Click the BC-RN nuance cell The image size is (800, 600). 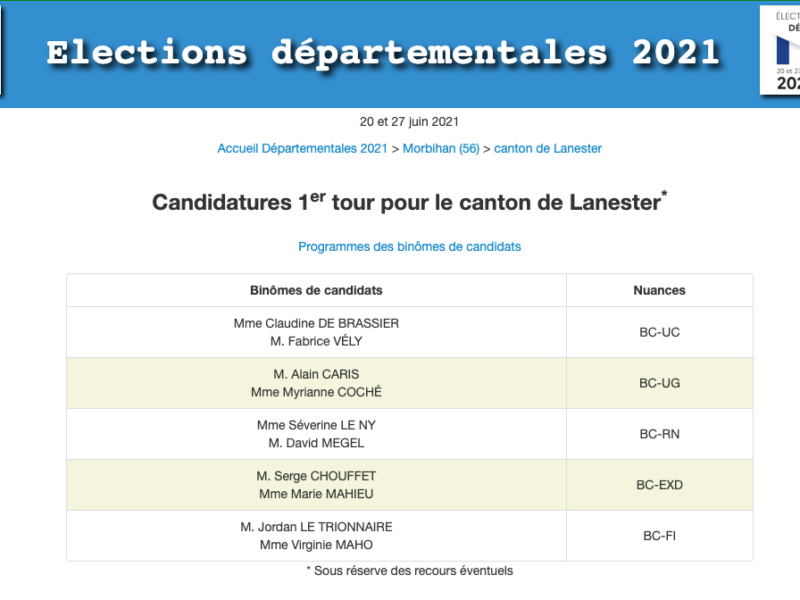pyautogui.click(x=659, y=434)
